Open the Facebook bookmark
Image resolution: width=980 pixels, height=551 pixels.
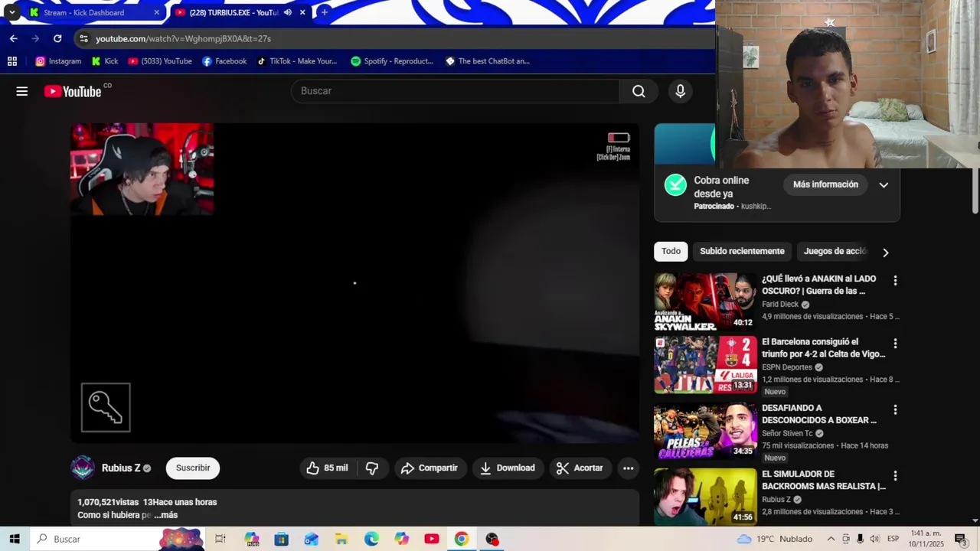pyautogui.click(x=224, y=61)
